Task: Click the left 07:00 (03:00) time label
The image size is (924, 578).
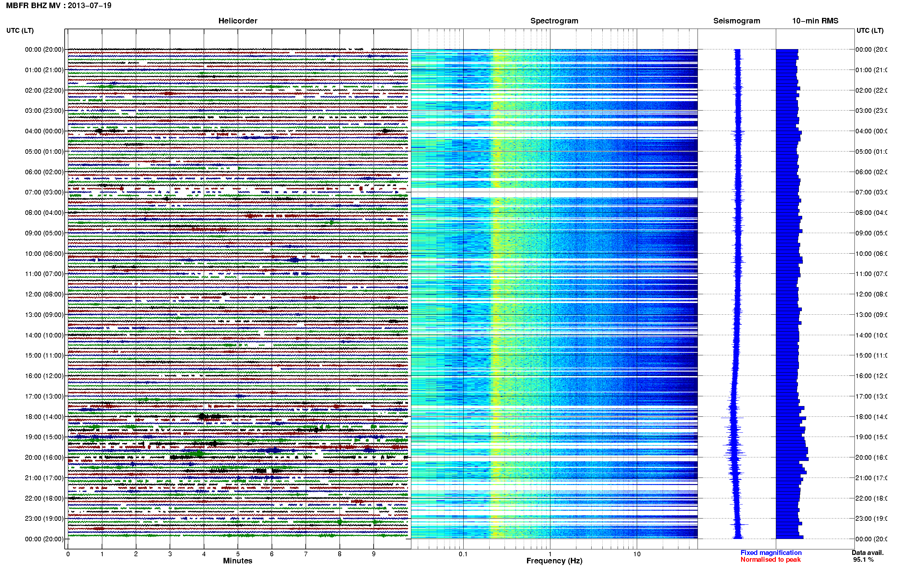Action: (x=44, y=192)
